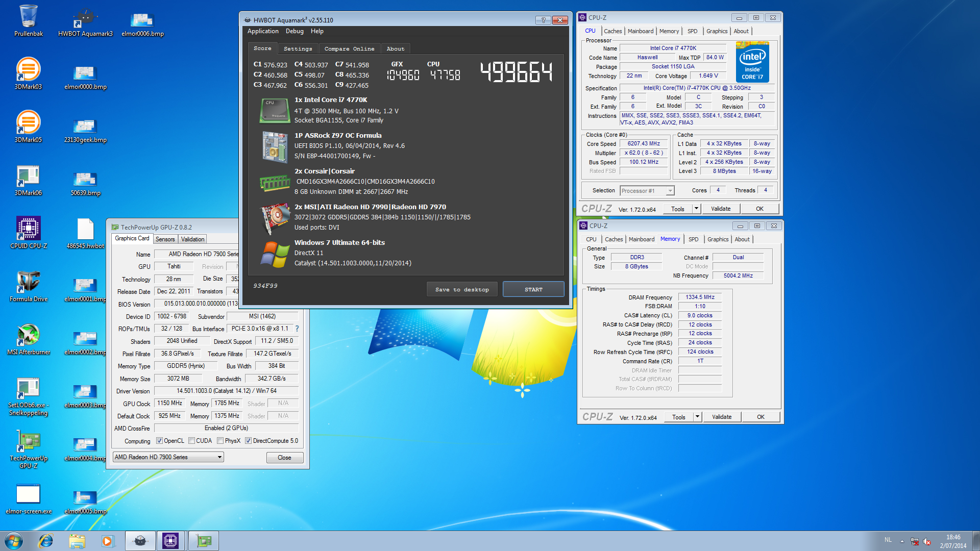Open the Application menu in Aquamark
The image size is (980, 551).
coord(263,31)
